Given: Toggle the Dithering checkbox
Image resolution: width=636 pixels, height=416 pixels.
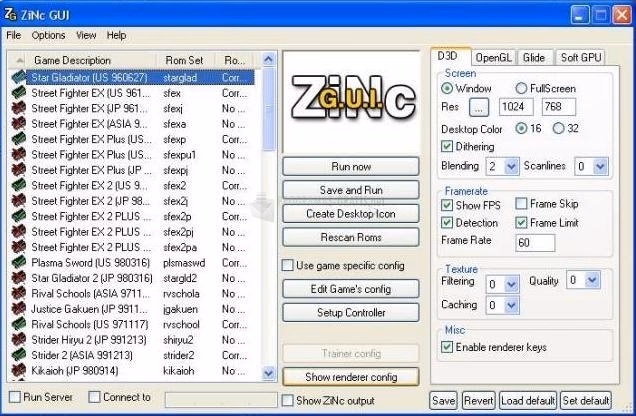Looking at the screenshot, I should [x=447, y=146].
